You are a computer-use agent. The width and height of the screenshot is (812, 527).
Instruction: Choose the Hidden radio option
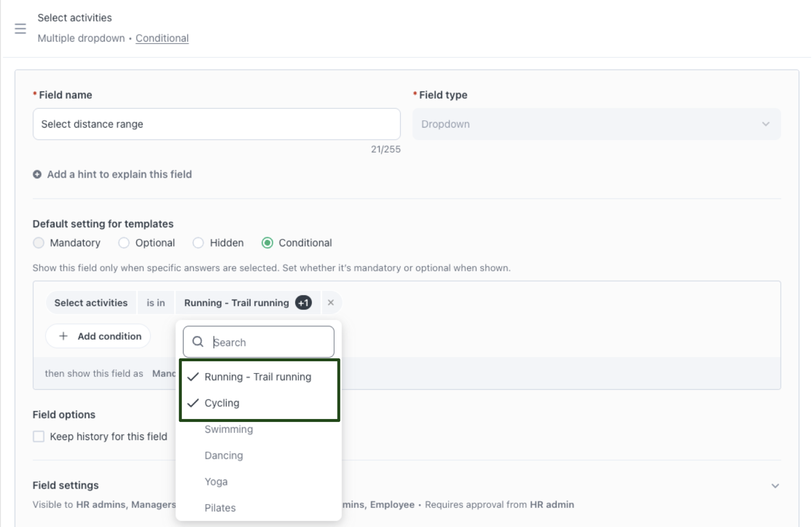tap(198, 243)
